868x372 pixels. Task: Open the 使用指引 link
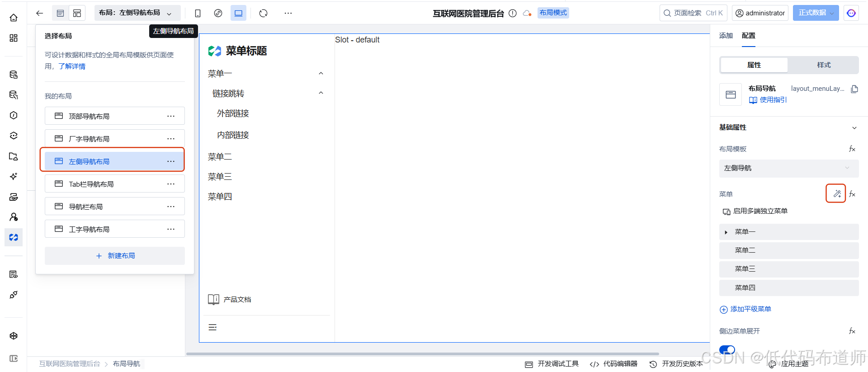point(768,100)
